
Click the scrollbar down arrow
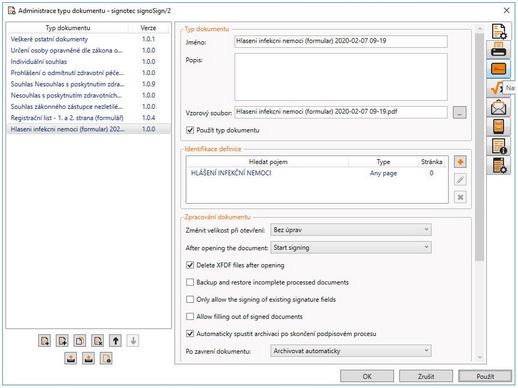pos(479,357)
